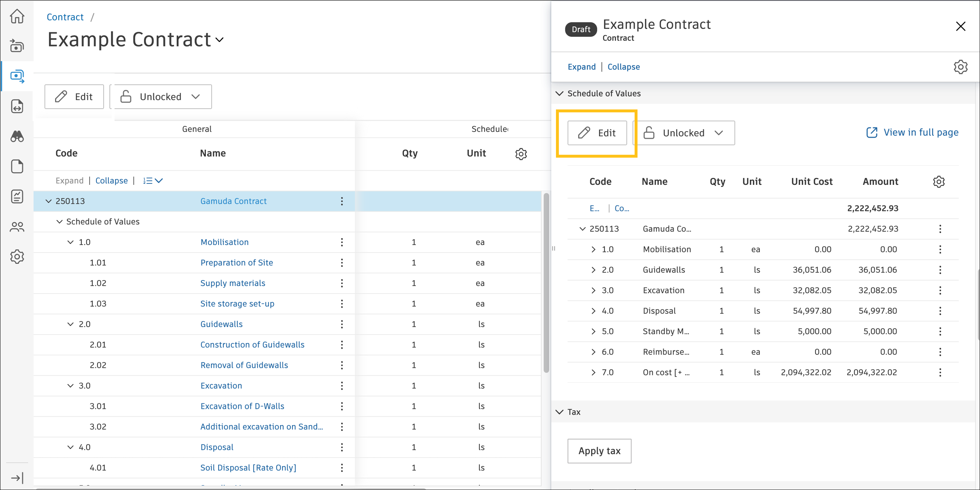Open kebab menu for Mobilisation row
This screenshot has height=490, width=980.
pyautogui.click(x=342, y=242)
